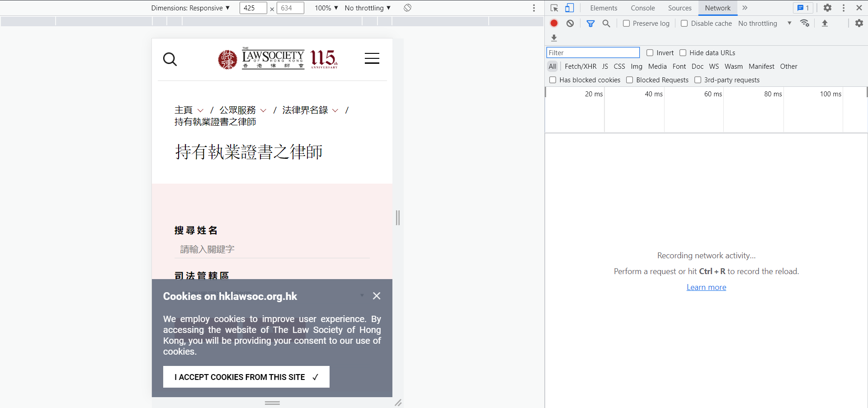This screenshot has height=408, width=868.
Task: Filter requests by Wasm type
Action: point(734,66)
